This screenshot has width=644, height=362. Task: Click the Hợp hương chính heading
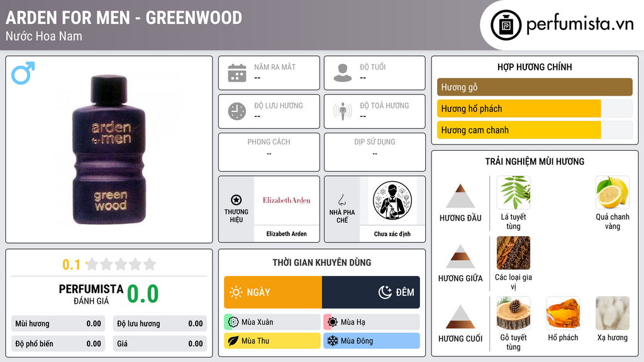(535, 67)
